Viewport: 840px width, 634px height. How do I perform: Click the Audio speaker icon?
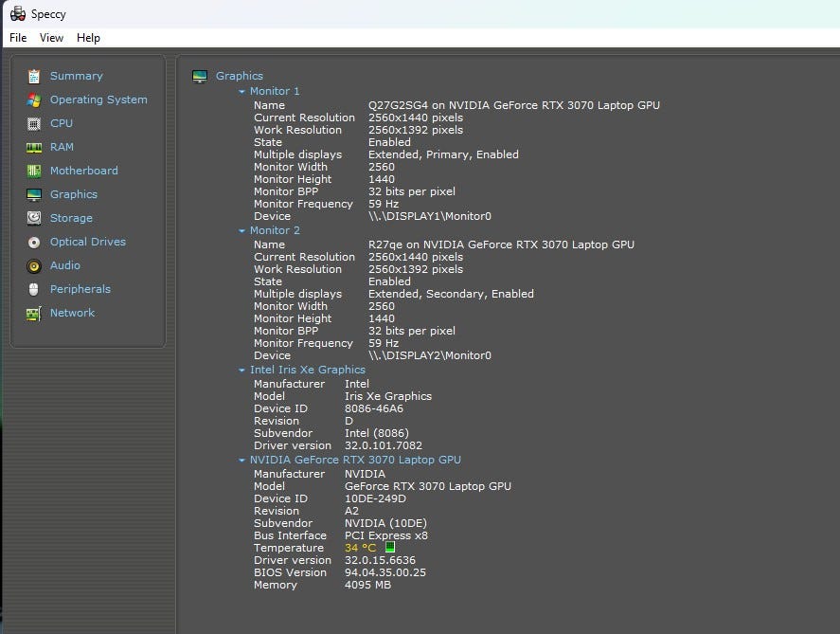(x=34, y=265)
